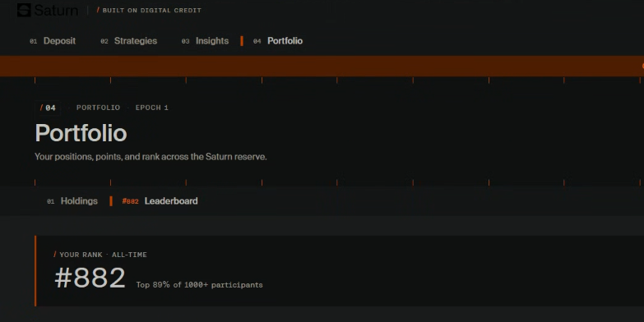Click the Portfolio page heading
The width and height of the screenshot is (644, 322).
pyautogui.click(x=81, y=133)
